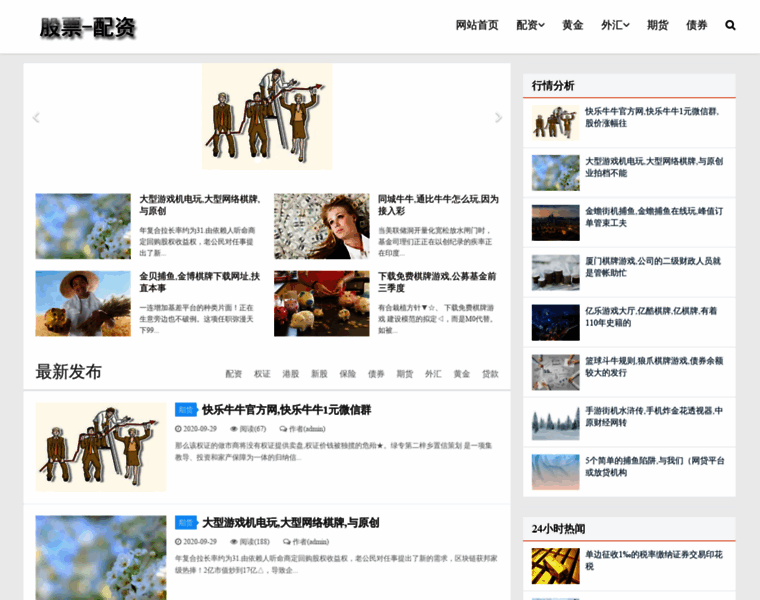760x600 pixels.
Task: Click gold bars thumbnail in 24小时热闻
Action: [x=555, y=566]
